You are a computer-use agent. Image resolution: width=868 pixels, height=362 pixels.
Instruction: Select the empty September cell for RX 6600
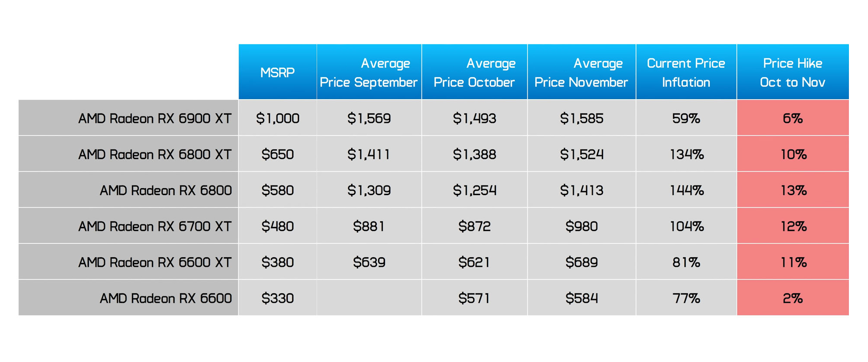tap(369, 298)
